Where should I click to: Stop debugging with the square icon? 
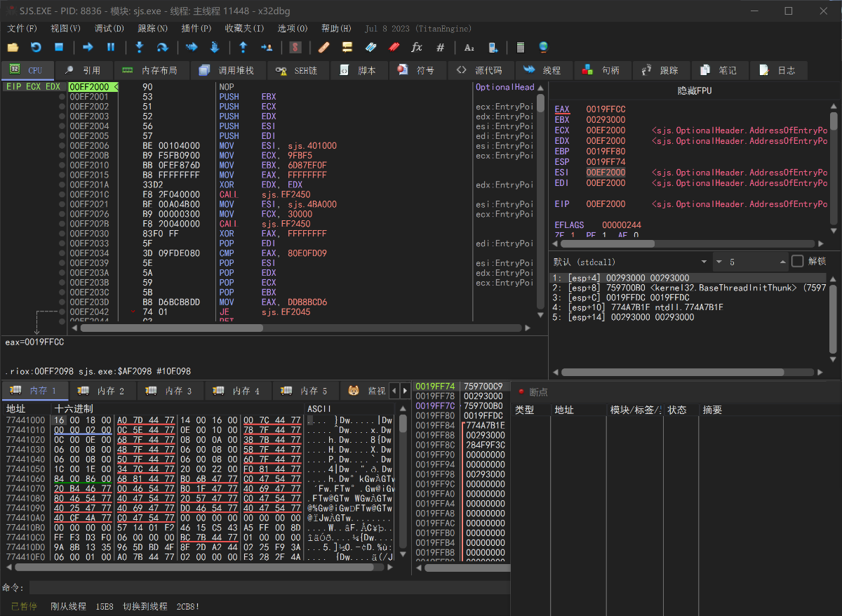click(59, 47)
